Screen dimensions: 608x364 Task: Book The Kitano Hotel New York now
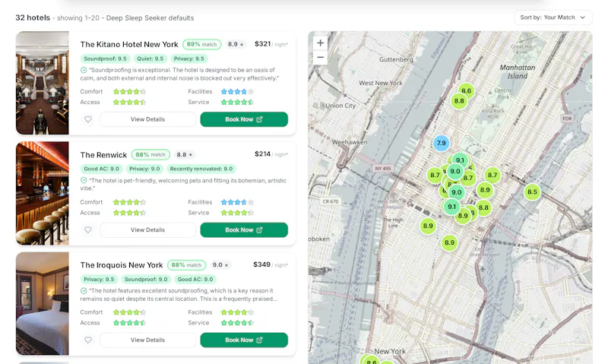[244, 119]
